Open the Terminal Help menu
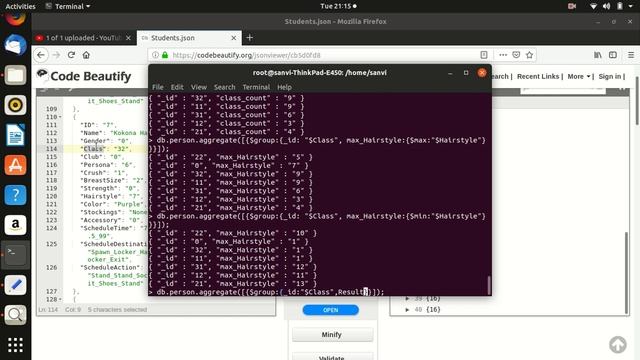This screenshot has height=360, width=640. coord(284,87)
